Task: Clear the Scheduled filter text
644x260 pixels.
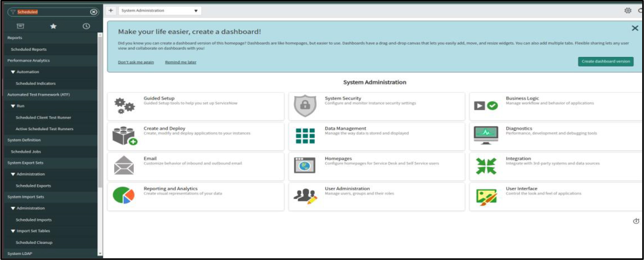Action: (x=94, y=12)
